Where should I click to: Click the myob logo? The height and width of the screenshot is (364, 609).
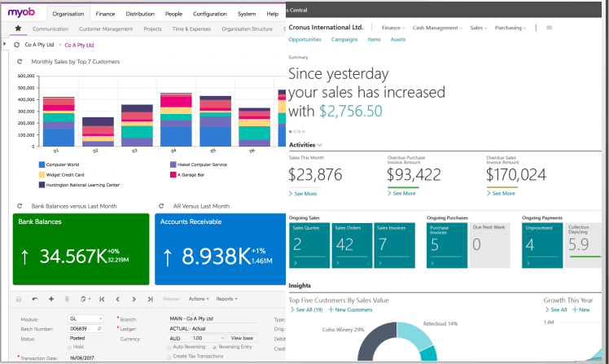21,12
